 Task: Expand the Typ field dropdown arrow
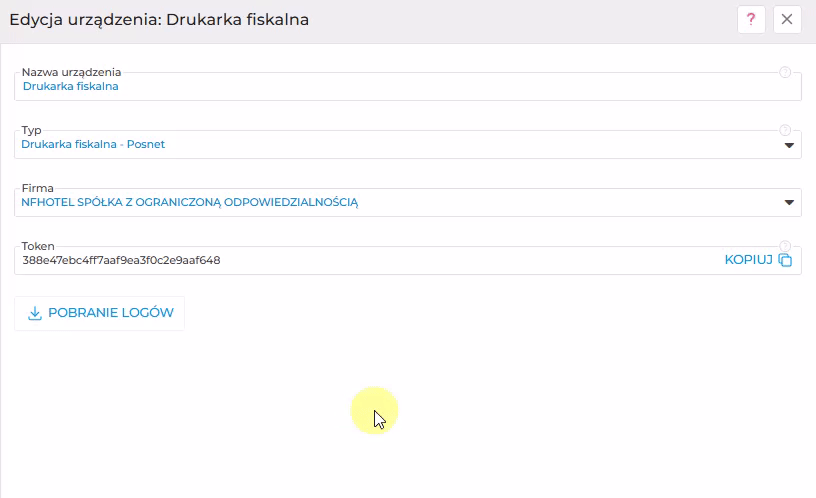click(789, 145)
